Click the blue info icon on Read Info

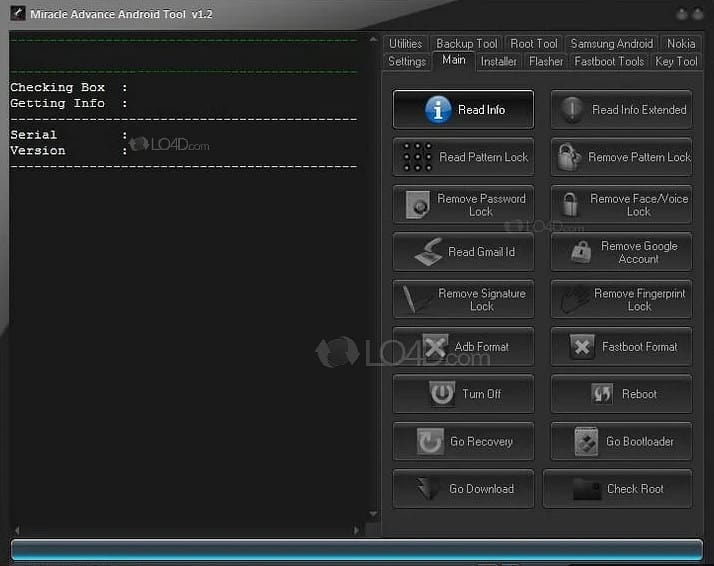tap(438, 110)
